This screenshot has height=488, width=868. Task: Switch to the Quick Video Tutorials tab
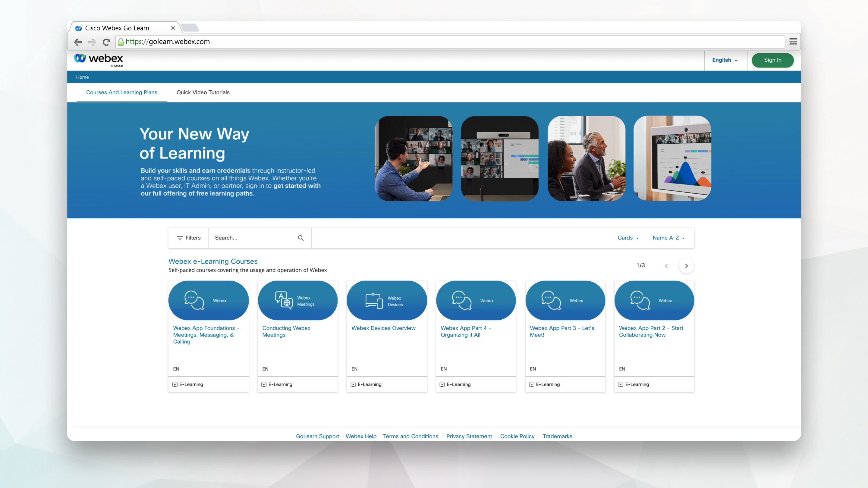pos(203,92)
